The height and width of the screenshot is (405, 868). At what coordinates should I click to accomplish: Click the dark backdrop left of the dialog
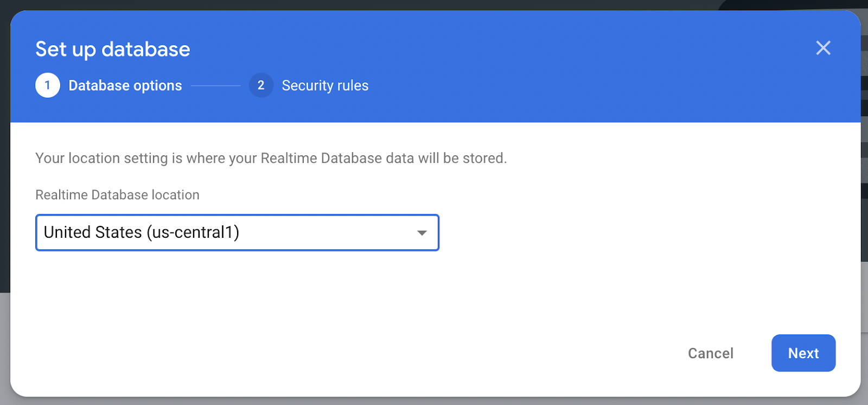(4, 163)
